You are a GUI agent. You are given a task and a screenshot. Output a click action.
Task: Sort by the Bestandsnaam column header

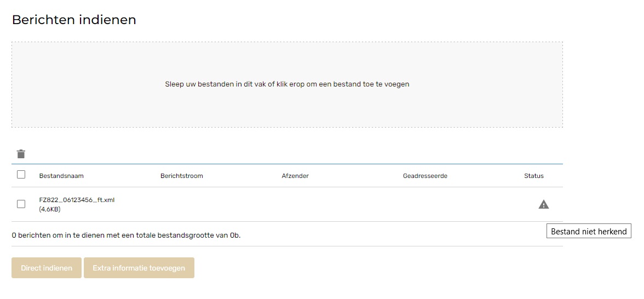61,176
